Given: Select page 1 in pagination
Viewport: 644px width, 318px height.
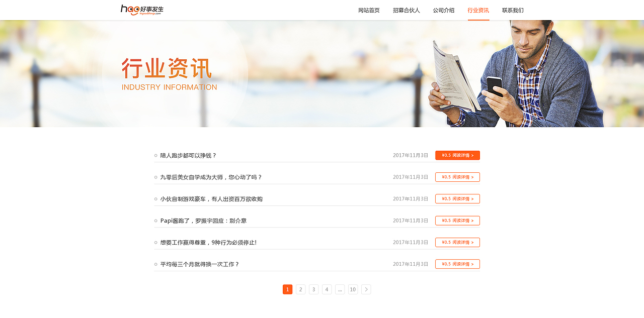Looking at the screenshot, I should pyautogui.click(x=287, y=289).
